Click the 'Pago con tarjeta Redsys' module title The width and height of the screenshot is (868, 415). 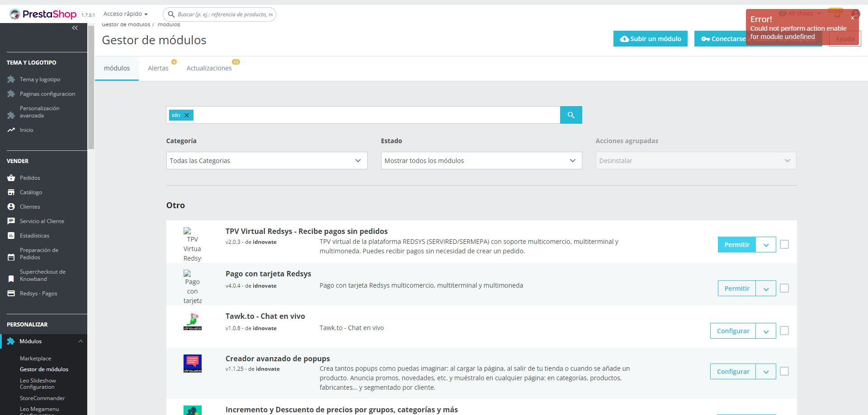pos(268,274)
